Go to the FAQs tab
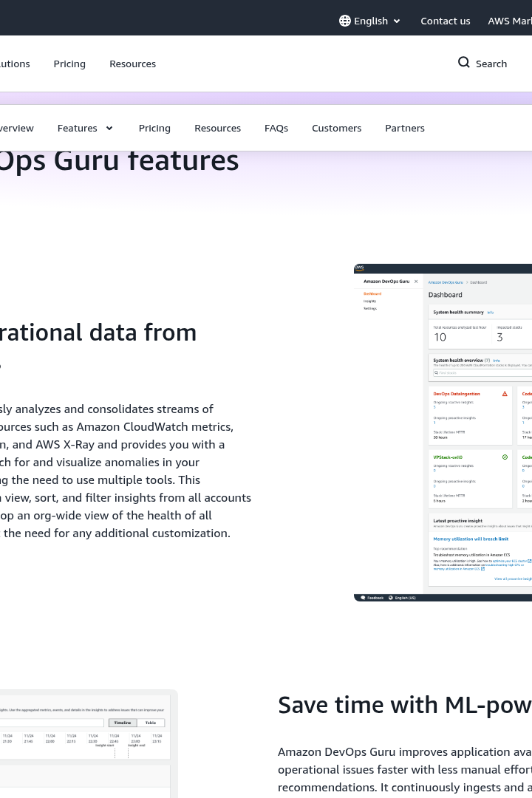 [x=276, y=129]
